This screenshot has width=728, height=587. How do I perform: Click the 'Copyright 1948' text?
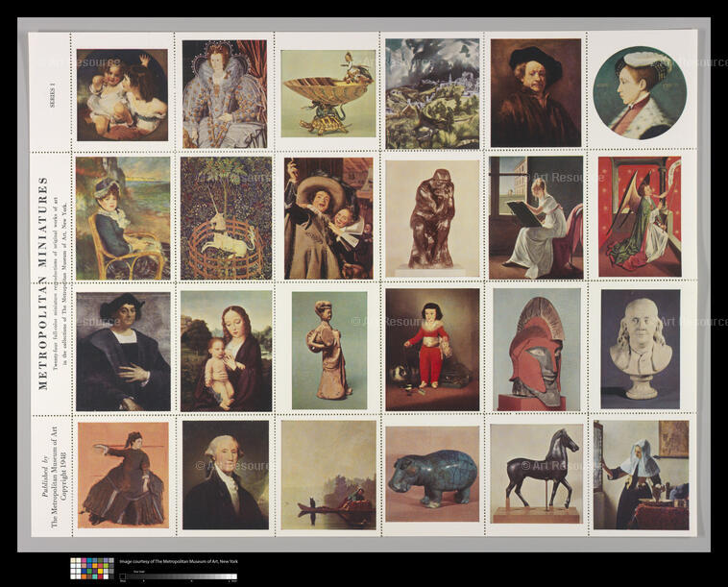(64, 476)
